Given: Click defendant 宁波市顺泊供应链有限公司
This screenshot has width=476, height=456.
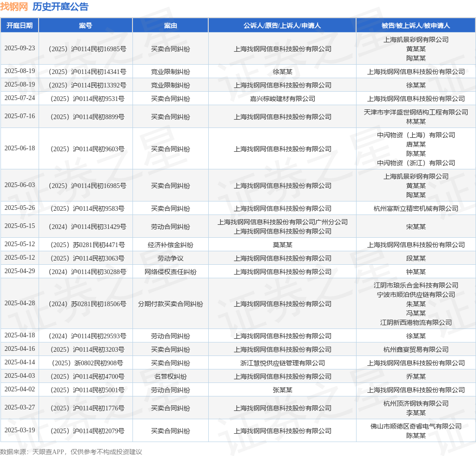Looking at the screenshot, I should (416, 295).
